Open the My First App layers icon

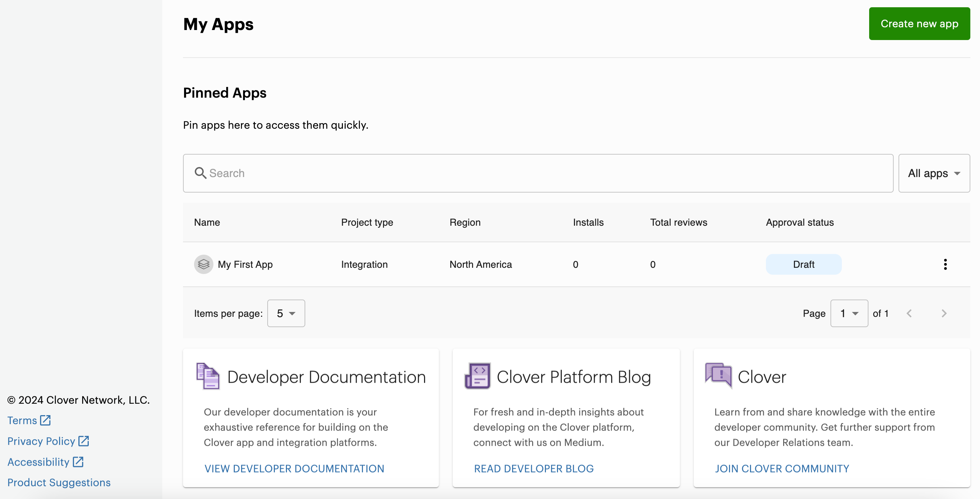point(203,264)
